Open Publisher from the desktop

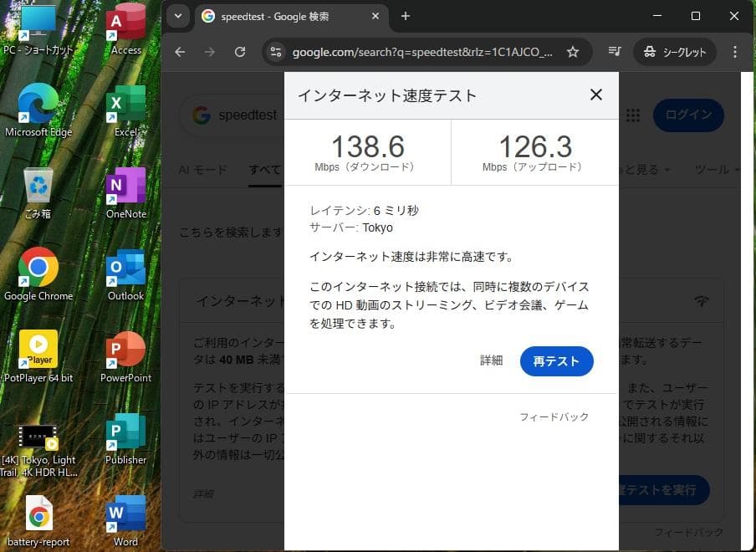pos(125,432)
